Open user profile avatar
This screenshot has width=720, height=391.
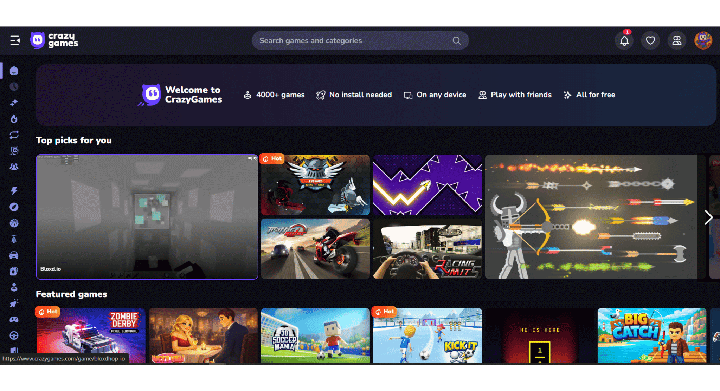(703, 40)
